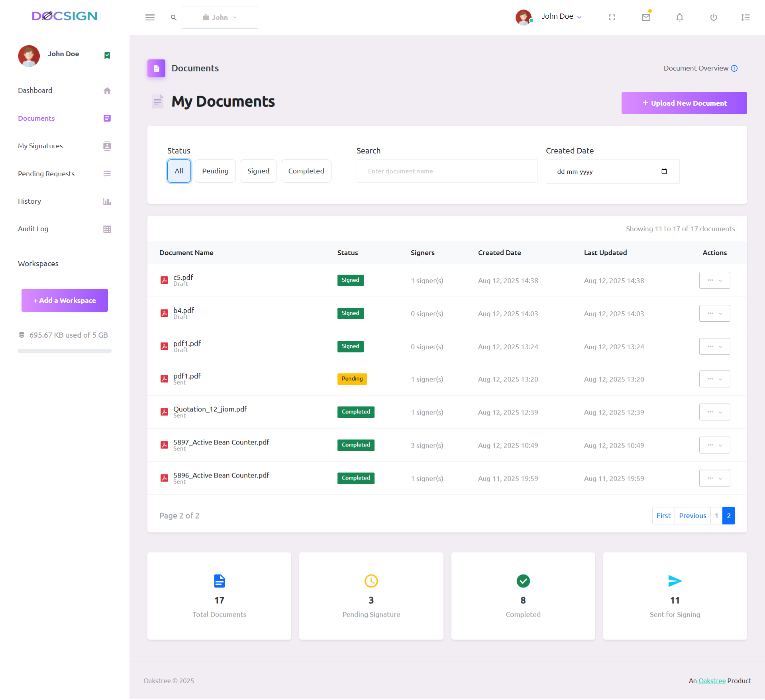
Task: Expand the John workspace dropdown
Action: (220, 17)
